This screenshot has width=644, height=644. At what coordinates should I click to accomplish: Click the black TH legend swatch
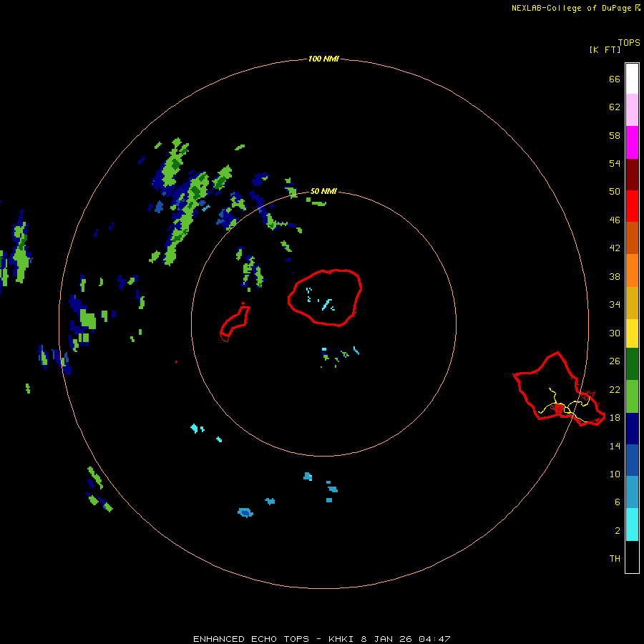[632, 557]
